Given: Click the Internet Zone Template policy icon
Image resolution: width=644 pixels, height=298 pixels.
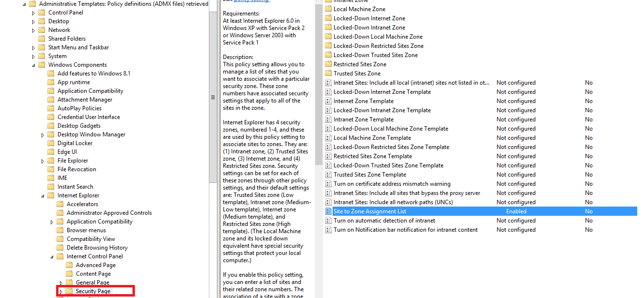Looking at the screenshot, I should (x=329, y=101).
